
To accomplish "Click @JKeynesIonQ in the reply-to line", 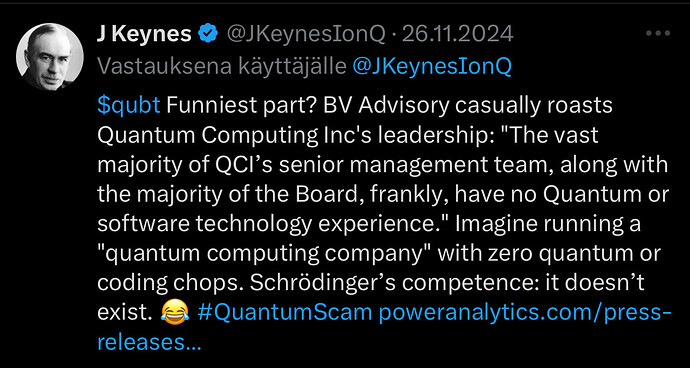I will click(432, 67).
